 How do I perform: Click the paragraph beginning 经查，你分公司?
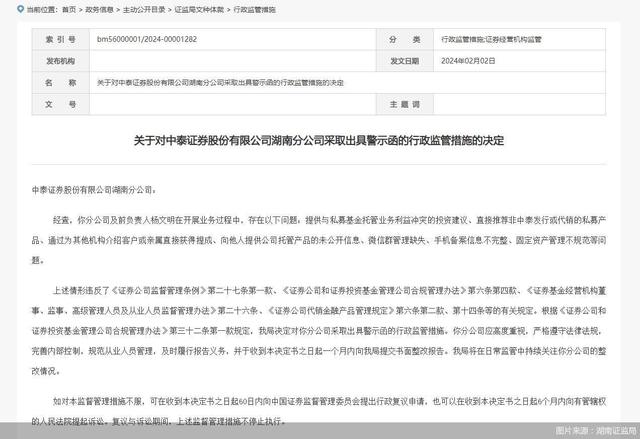click(x=319, y=240)
